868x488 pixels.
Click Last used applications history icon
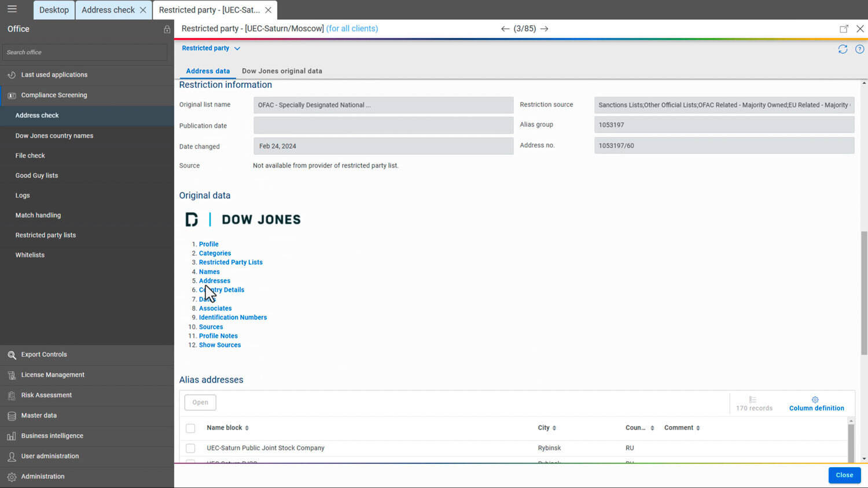pyautogui.click(x=12, y=75)
